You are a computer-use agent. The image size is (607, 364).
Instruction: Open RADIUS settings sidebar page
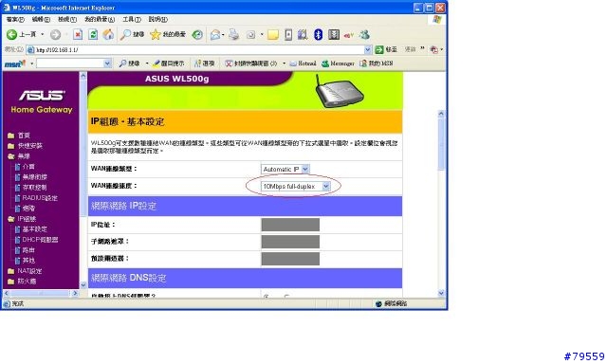point(36,198)
